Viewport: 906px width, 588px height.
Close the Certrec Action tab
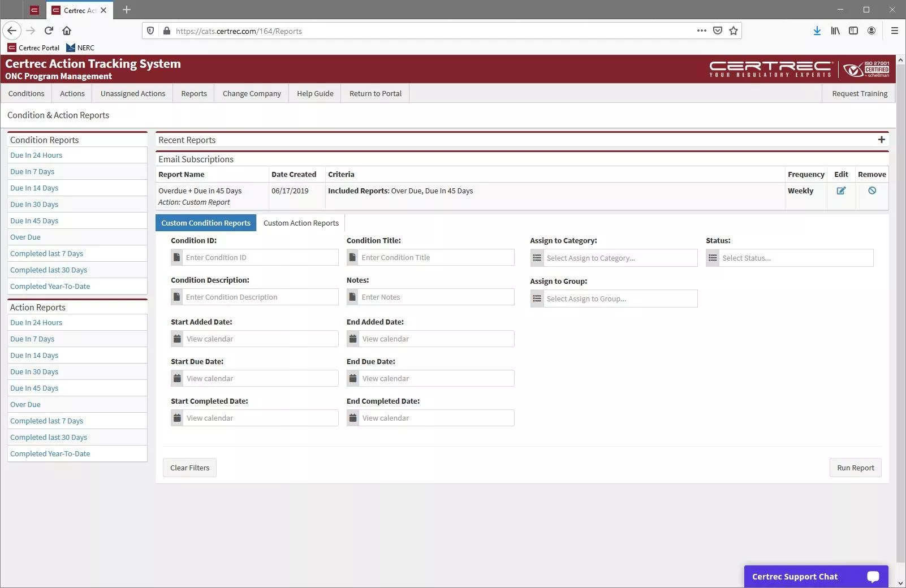point(103,10)
